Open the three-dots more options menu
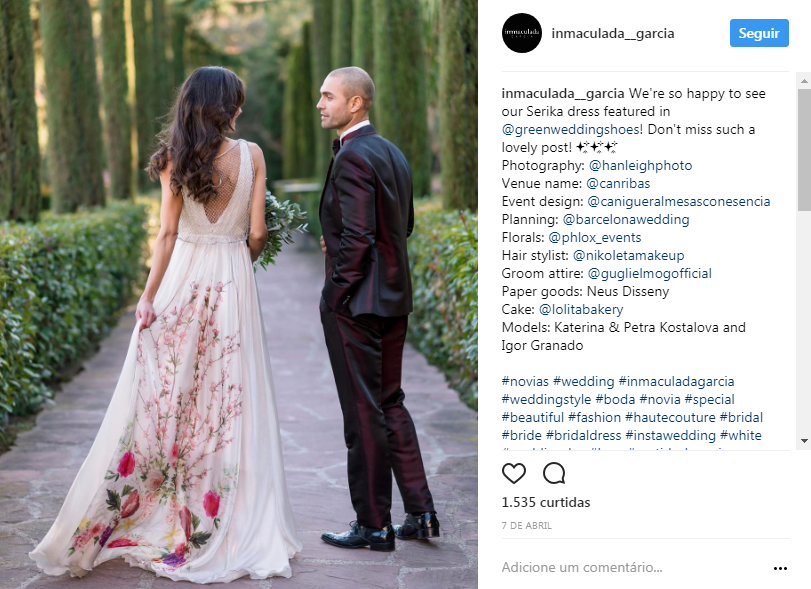 [x=780, y=568]
